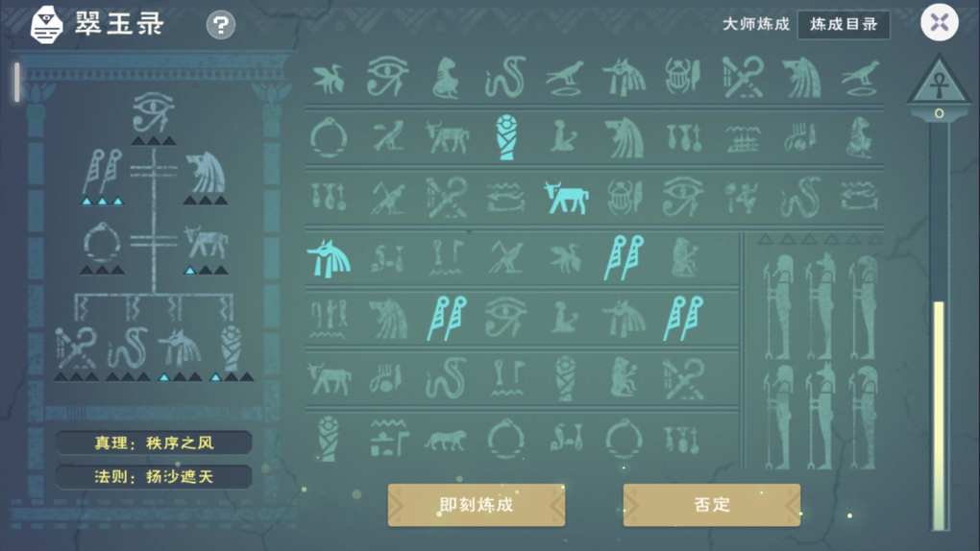
Task: Click the ouroboros ring node in the tree
Action: [102, 244]
